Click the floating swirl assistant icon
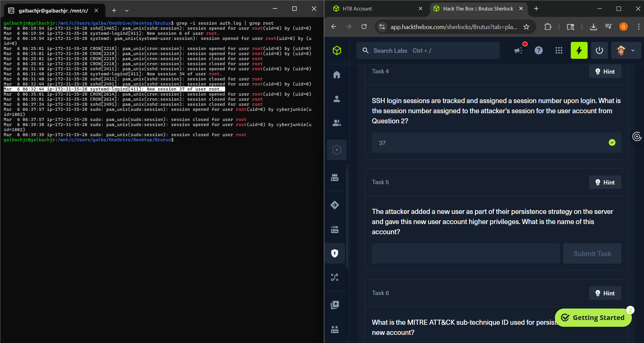 pyautogui.click(x=637, y=137)
